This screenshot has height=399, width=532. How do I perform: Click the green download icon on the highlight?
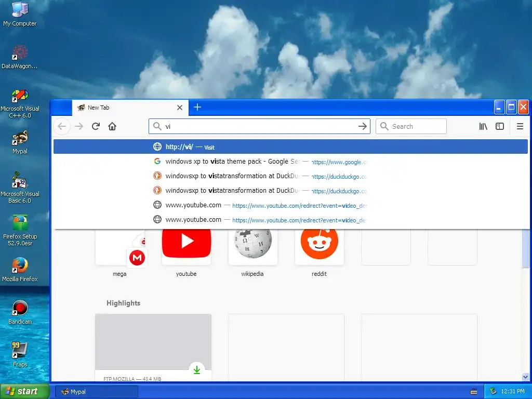197,370
